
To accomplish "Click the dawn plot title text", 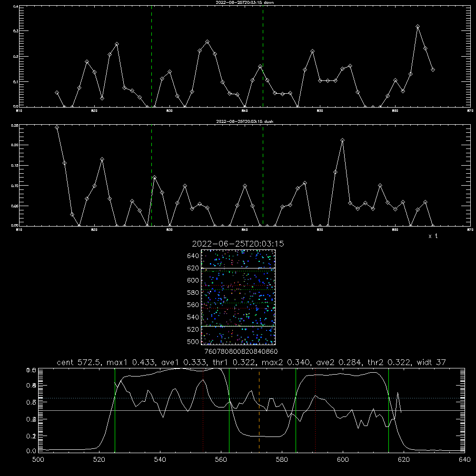I will click(x=245, y=2).
